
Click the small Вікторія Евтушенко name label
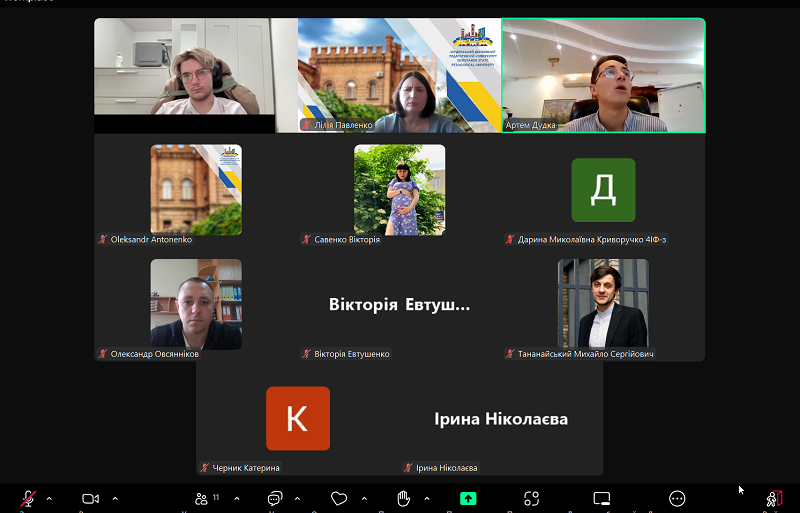[352, 354]
